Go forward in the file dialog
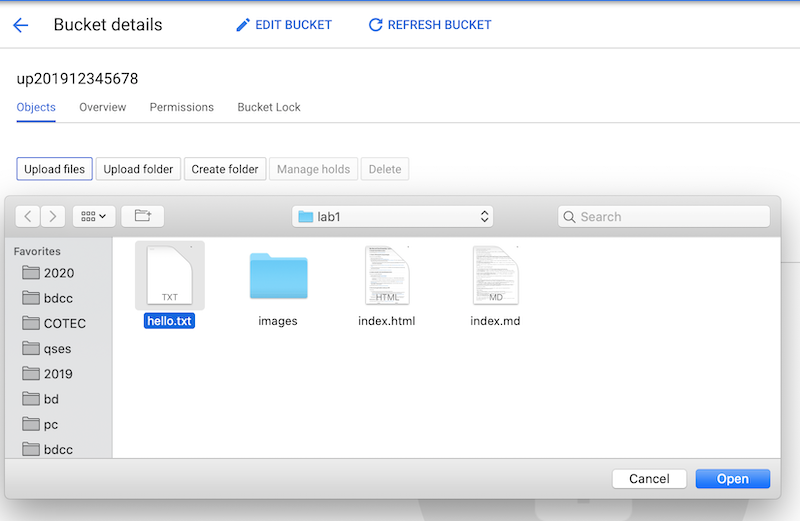 53,216
